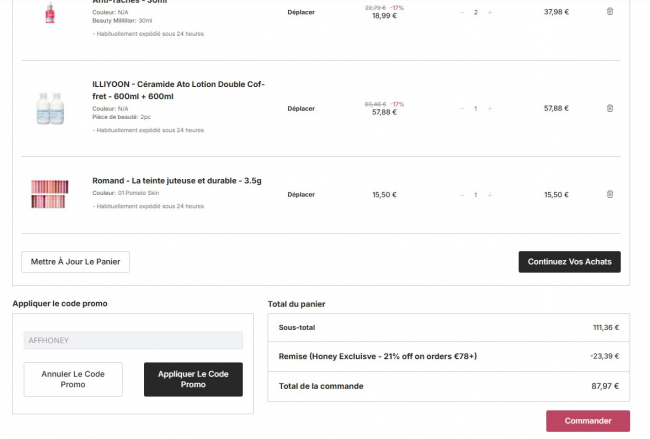Remove the Romand lip tint with trash icon

pos(610,194)
